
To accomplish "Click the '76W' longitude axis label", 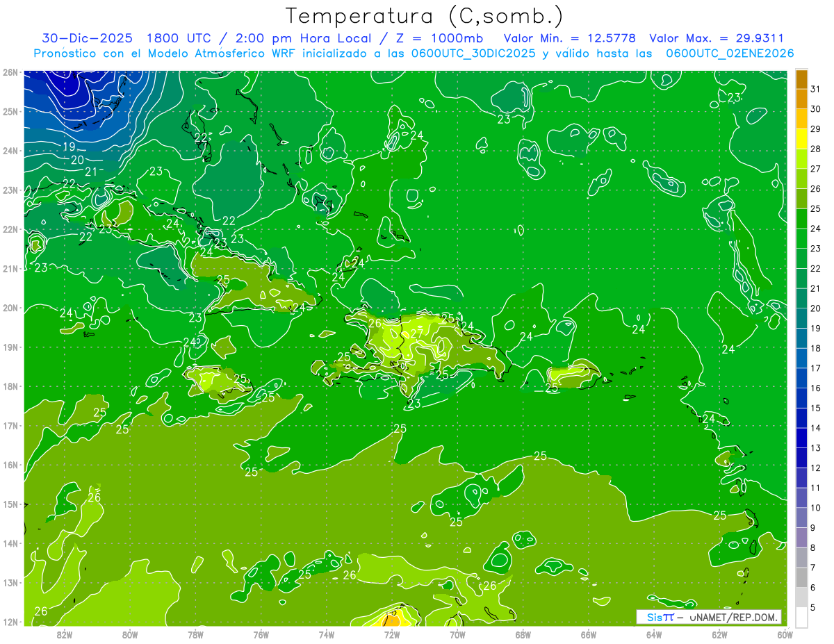I will [261, 634].
